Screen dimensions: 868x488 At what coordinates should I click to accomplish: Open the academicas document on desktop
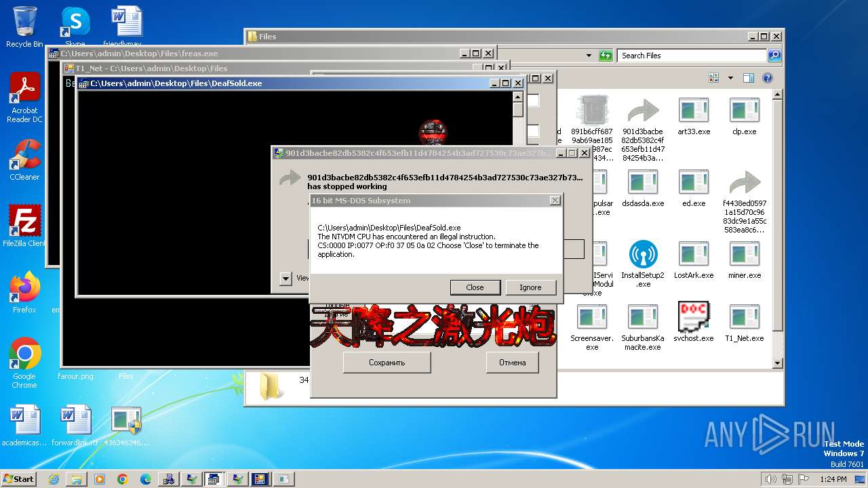coord(24,426)
